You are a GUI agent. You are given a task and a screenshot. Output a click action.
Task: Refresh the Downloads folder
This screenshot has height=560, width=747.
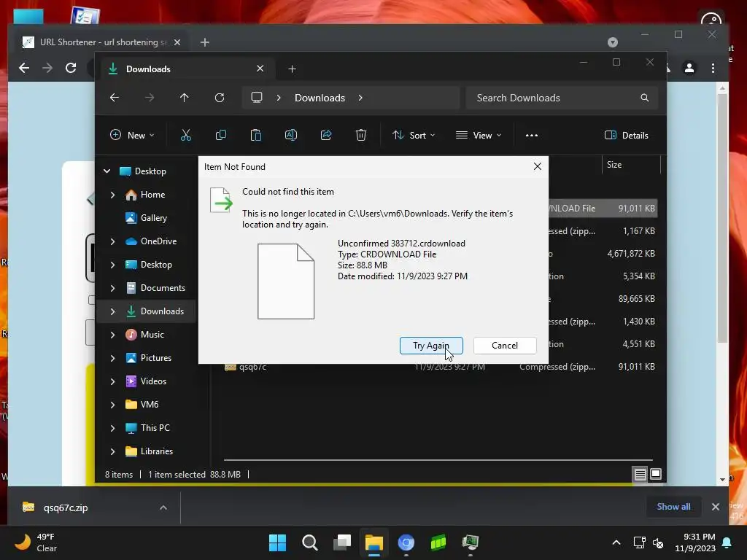click(x=219, y=98)
